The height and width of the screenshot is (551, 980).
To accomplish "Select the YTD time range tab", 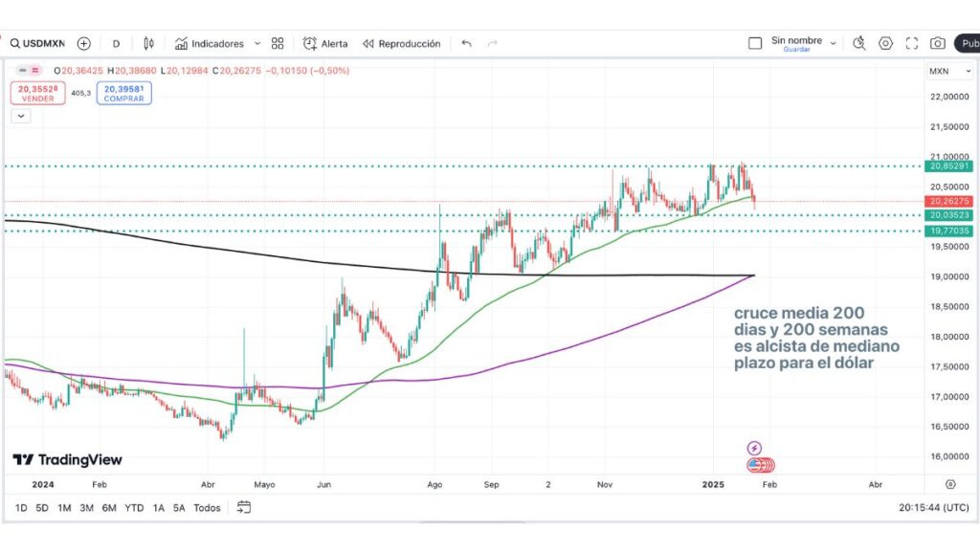I will (x=134, y=508).
